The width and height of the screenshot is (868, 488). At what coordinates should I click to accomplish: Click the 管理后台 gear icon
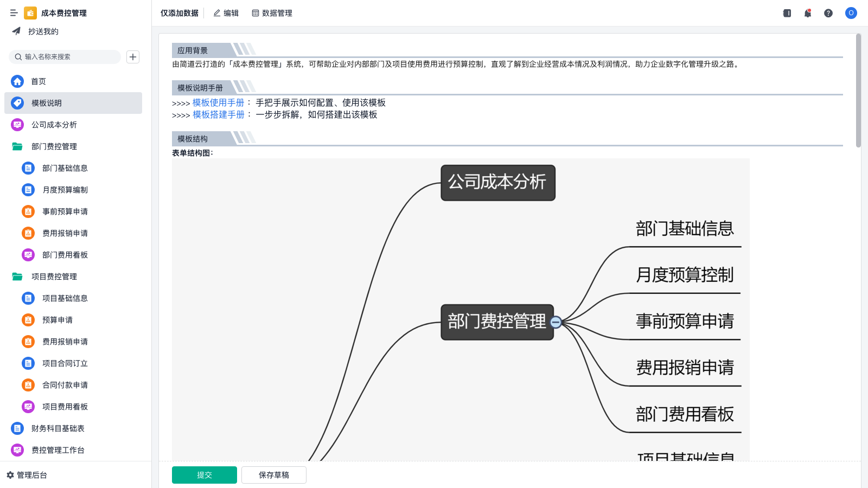tap(10, 475)
